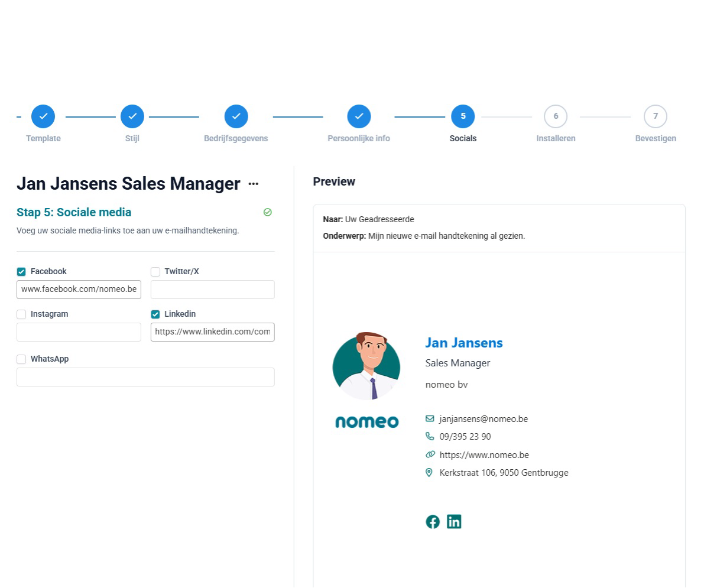Image resolution: width=704 pixels, height=588 pixels.
Task: Open the three-dots menu beside signature title
Action: 253,184
